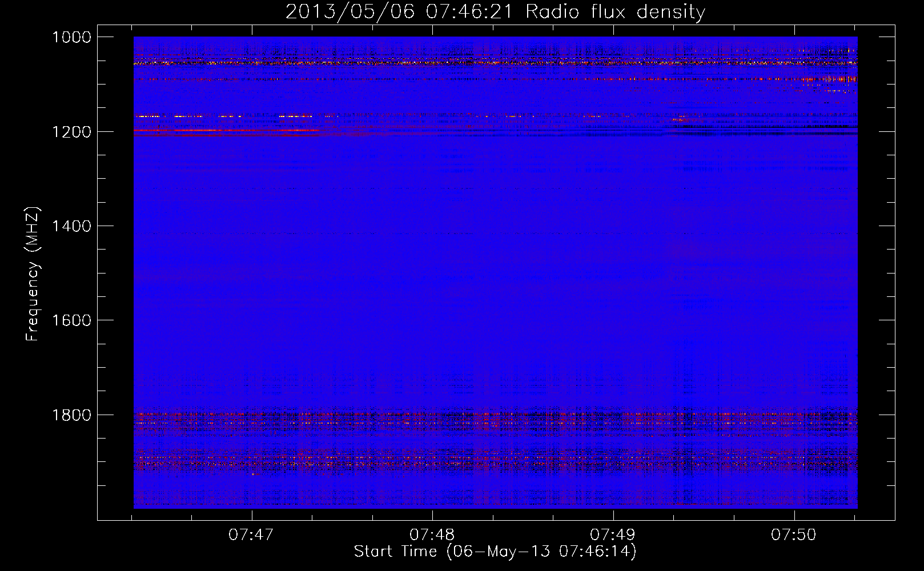
Task: Click the plot title '2013/05/06 07:46:21 Radio flux density'
Action: coord(495,12)
